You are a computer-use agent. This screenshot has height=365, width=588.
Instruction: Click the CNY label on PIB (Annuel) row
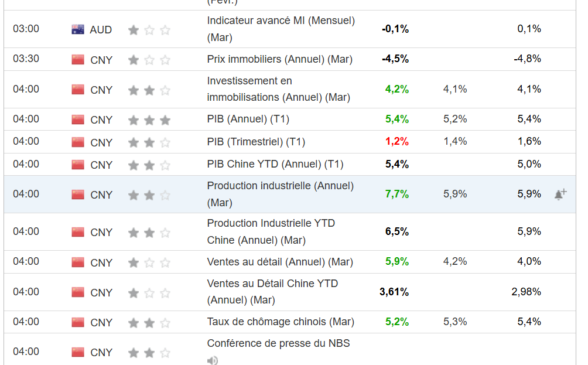[101, 120]
